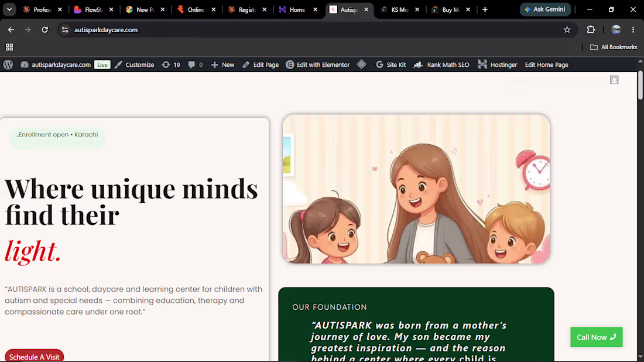This screenshot has height=362, width=644.
Task: Open the apps grid in bookmarks bar
Action: click(x=9, y=47)
